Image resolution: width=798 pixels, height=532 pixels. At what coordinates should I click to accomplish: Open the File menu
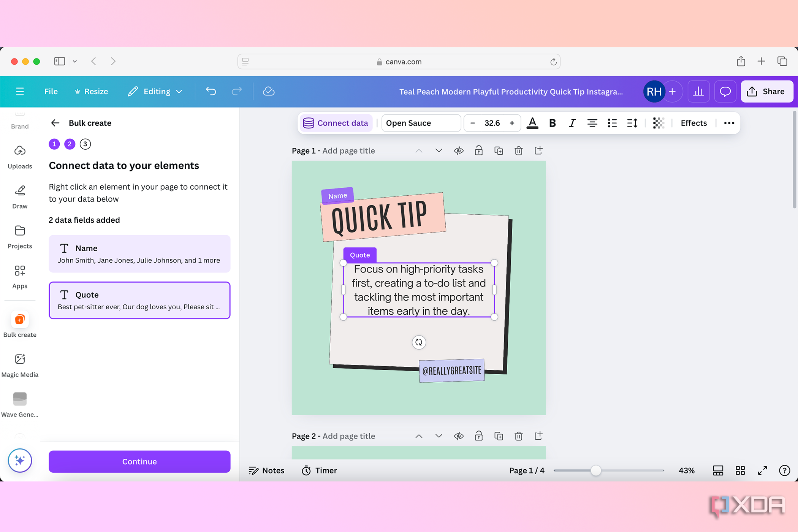51,92
